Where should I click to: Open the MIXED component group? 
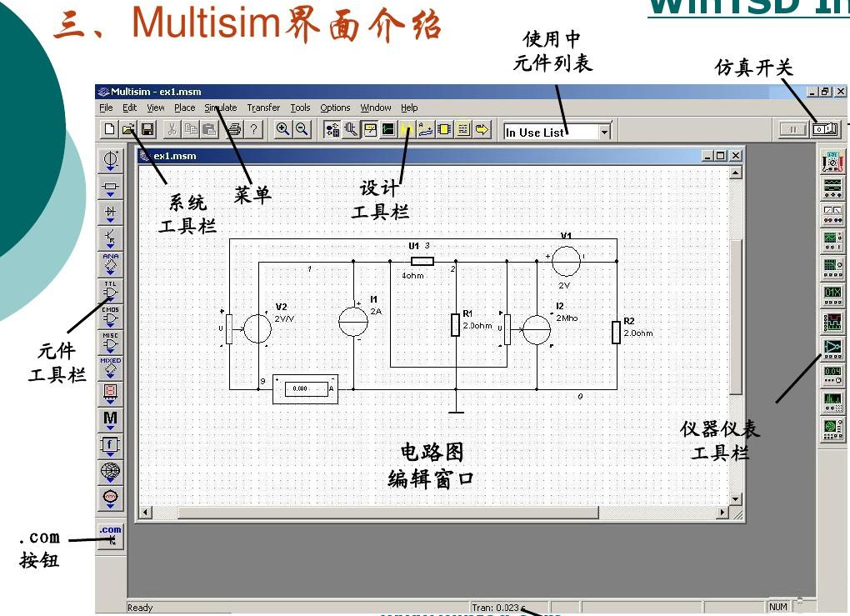111,368
